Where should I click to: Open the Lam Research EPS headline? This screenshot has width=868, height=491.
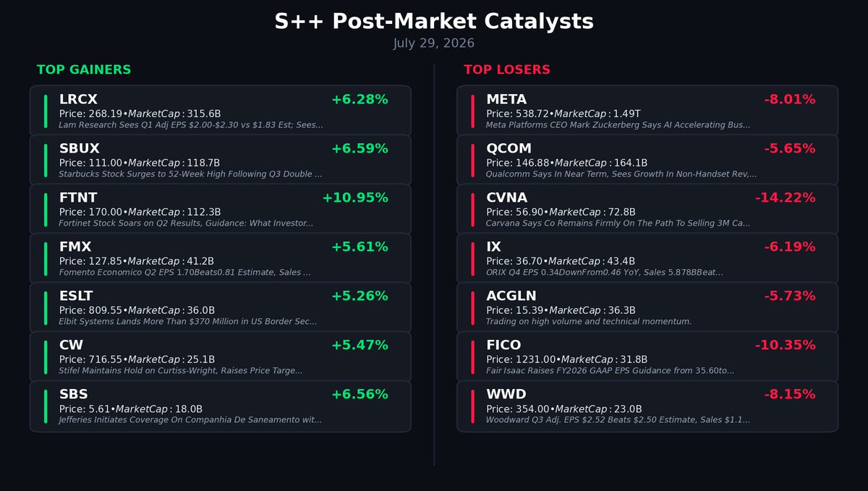point(191,125)
